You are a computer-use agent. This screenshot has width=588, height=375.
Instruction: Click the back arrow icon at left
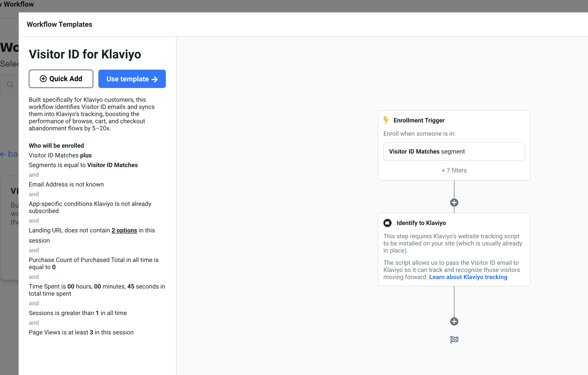(3, 154)
